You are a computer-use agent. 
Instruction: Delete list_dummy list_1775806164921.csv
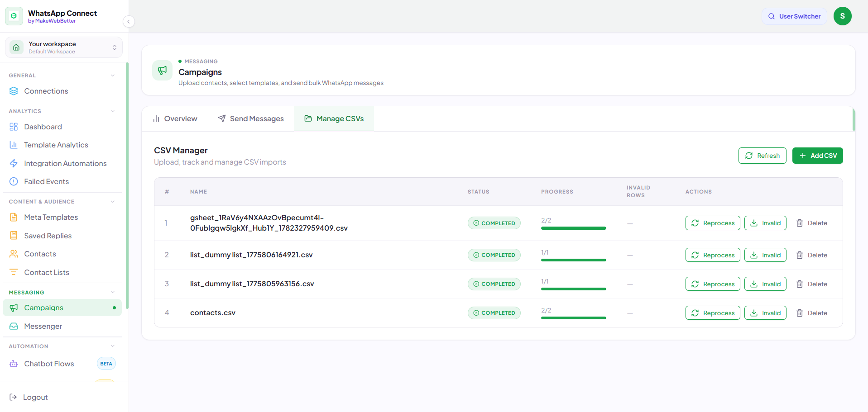tap(812, 255)
